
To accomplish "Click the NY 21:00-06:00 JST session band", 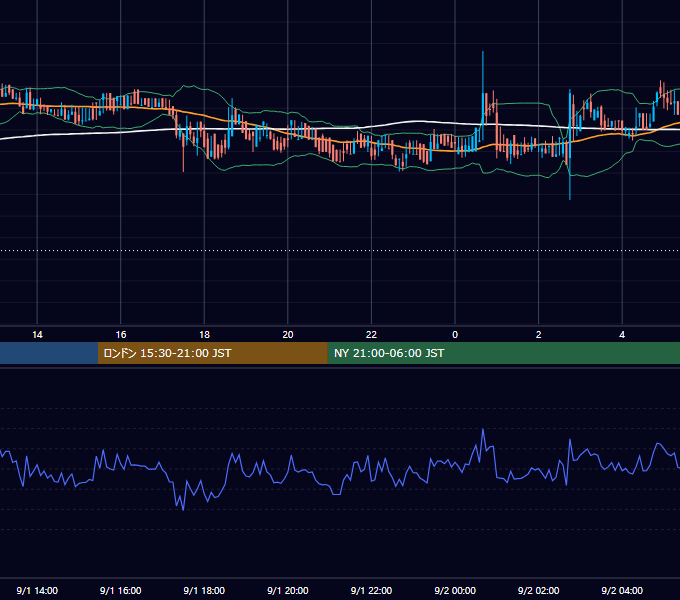I will click(x=503, y=353).
